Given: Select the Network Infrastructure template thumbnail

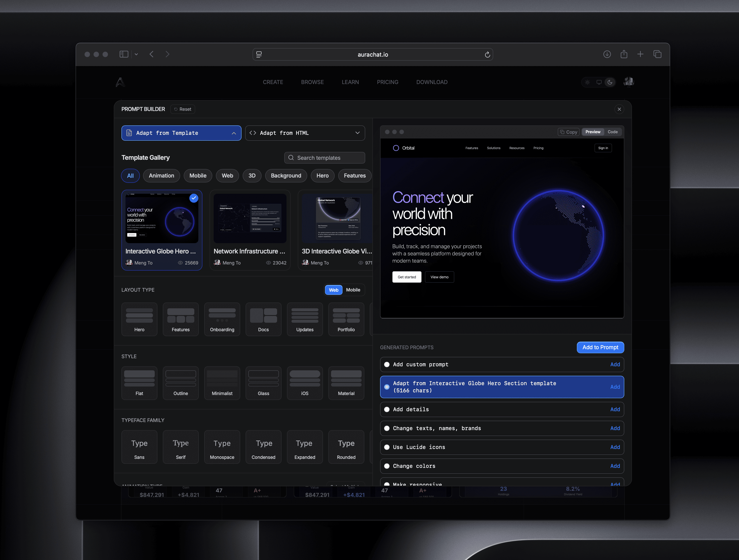Looking at the screenshot, I should pyautogui.click(x=250, y=218).
